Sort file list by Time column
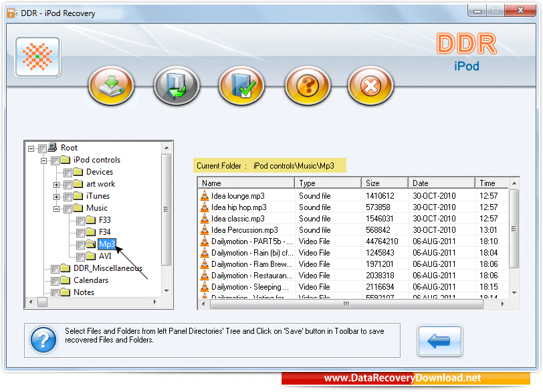Viewport: 543px width, 392px height. point(492,183)
